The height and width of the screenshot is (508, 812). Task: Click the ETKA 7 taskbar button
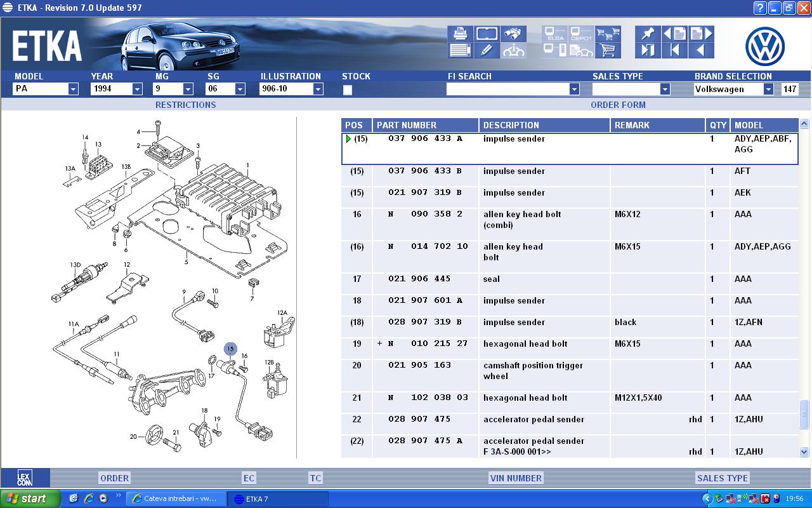coord(278,498)
